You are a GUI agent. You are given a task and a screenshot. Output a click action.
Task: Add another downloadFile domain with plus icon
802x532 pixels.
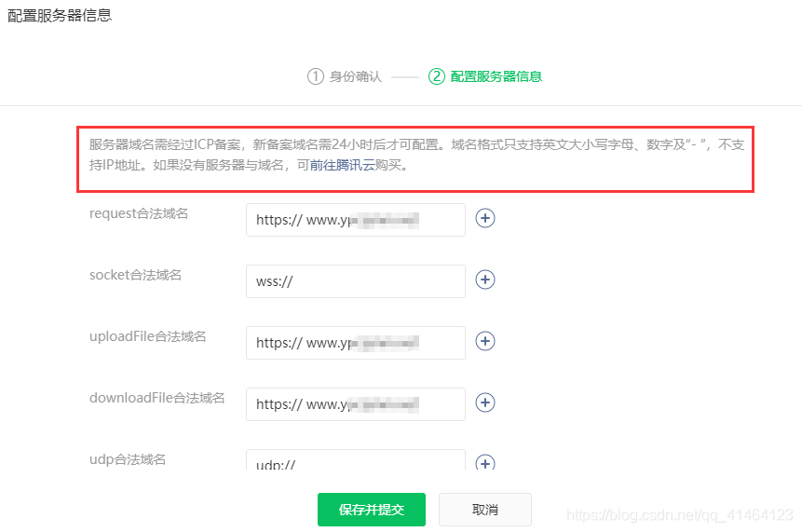(485, 402)
